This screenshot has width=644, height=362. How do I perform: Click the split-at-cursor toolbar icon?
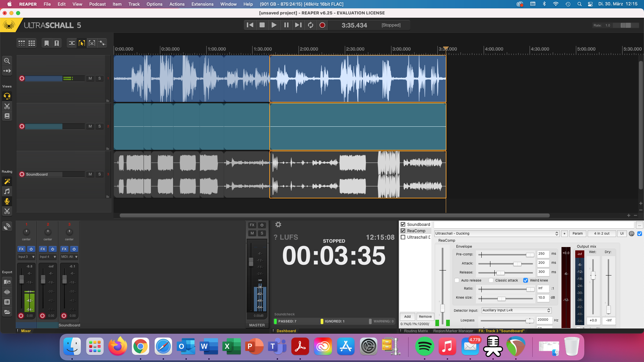click(72, 43)
